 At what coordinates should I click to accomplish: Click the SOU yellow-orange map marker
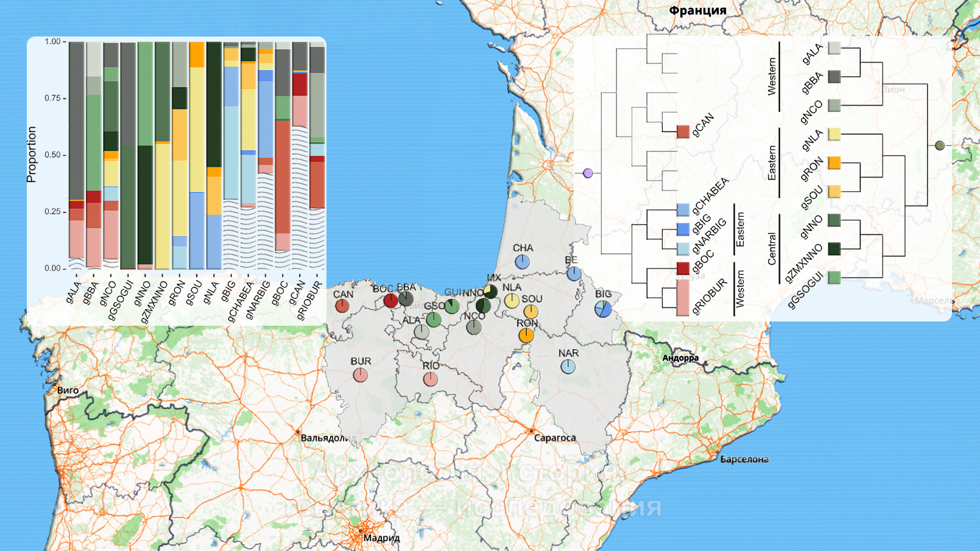[x=531, y=312]
